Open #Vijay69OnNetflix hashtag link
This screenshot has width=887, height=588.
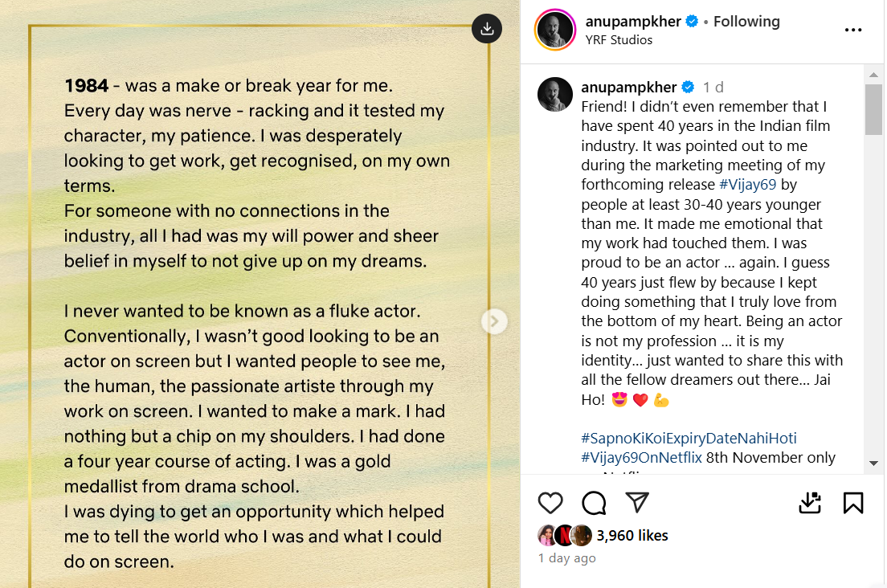(641, 458)
